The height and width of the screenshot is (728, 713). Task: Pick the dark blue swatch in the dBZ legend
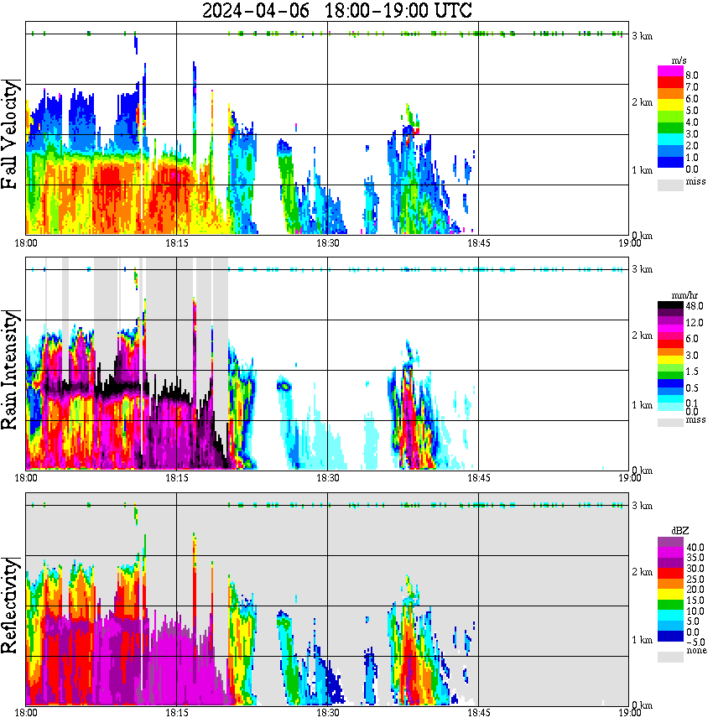point(670,637)
